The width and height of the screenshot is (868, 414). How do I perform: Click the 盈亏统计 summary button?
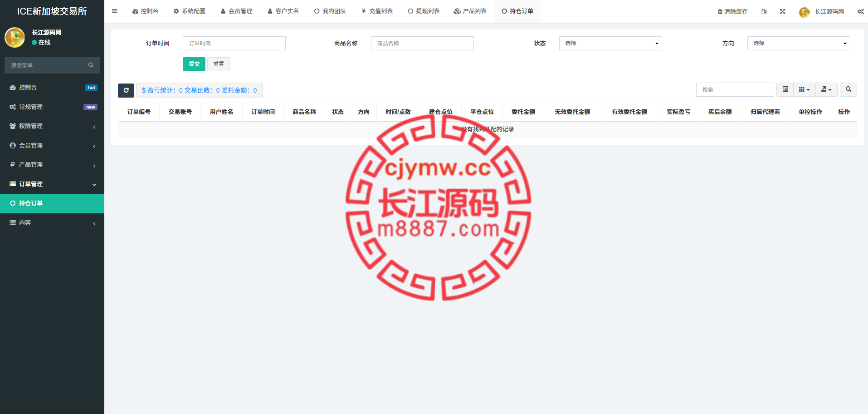pyautogui.click(x=199, y=90)
